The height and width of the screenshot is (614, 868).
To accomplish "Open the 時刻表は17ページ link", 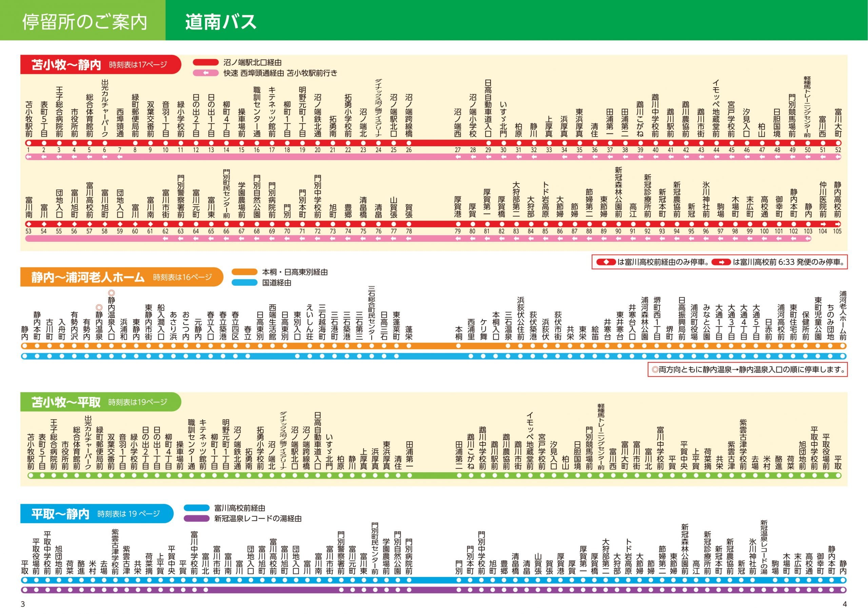I will [138, 64].
